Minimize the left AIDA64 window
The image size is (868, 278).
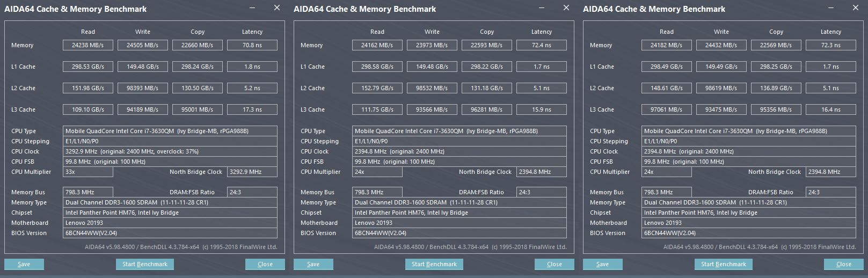tap(252, 8)
